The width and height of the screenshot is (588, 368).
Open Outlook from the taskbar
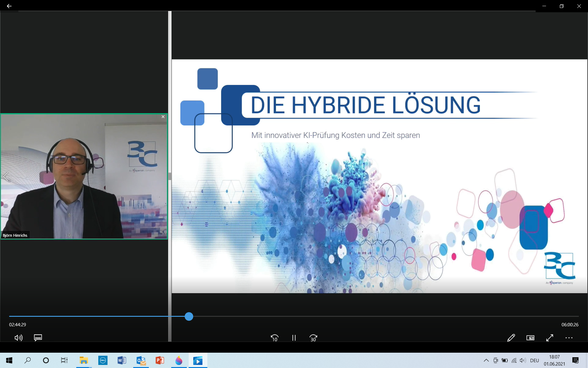[141, 360]
